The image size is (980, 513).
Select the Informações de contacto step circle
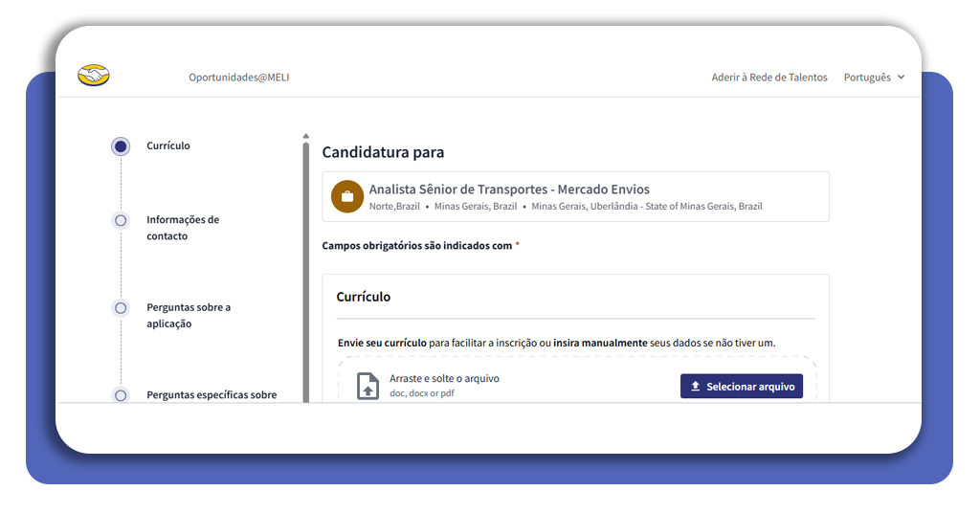(x=121, y=220)
